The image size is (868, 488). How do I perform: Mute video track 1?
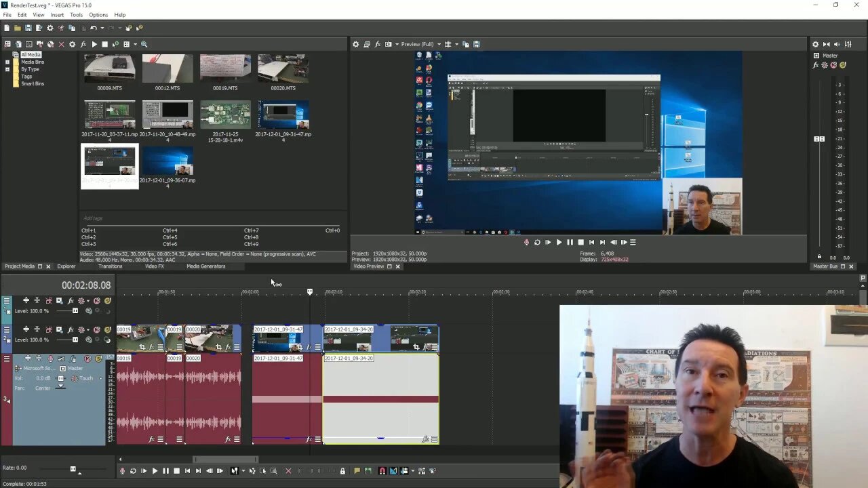coord(97,301)
